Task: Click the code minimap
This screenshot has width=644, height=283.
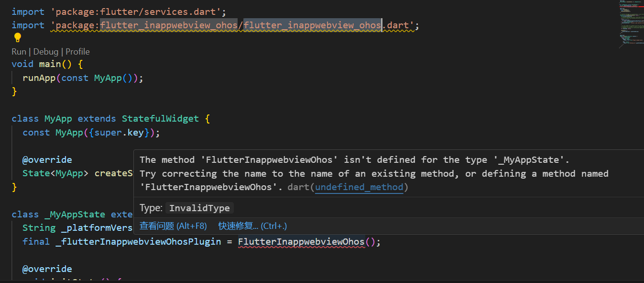Action: (x=631, y=24)
